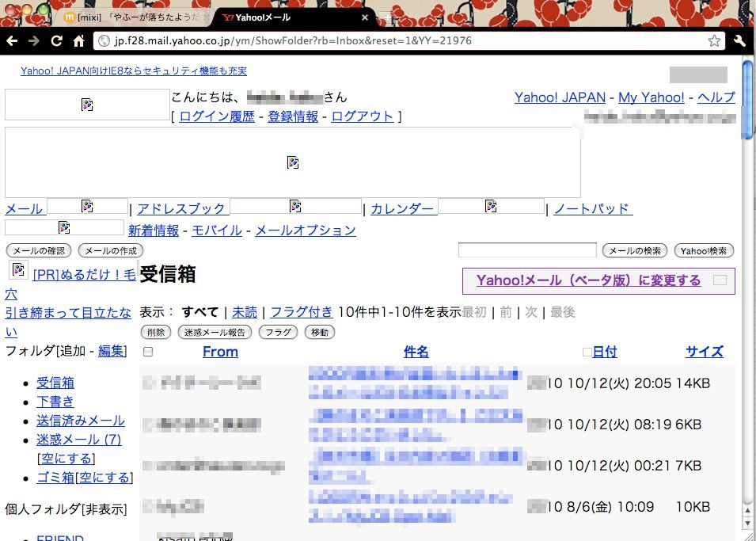Viewport: 756px width, 541px height.
Task: Click ログアウト to sign out
Action: [x=363, y=116]
